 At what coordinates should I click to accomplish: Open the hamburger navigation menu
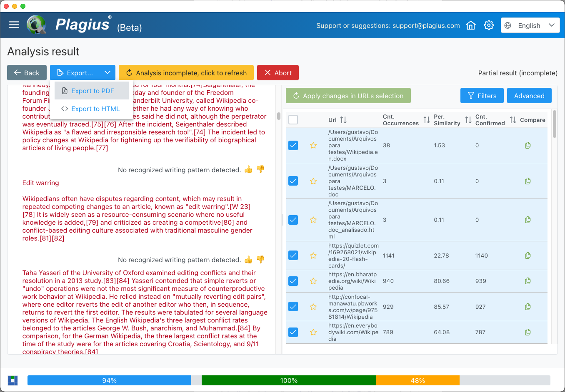coord(14,25)
